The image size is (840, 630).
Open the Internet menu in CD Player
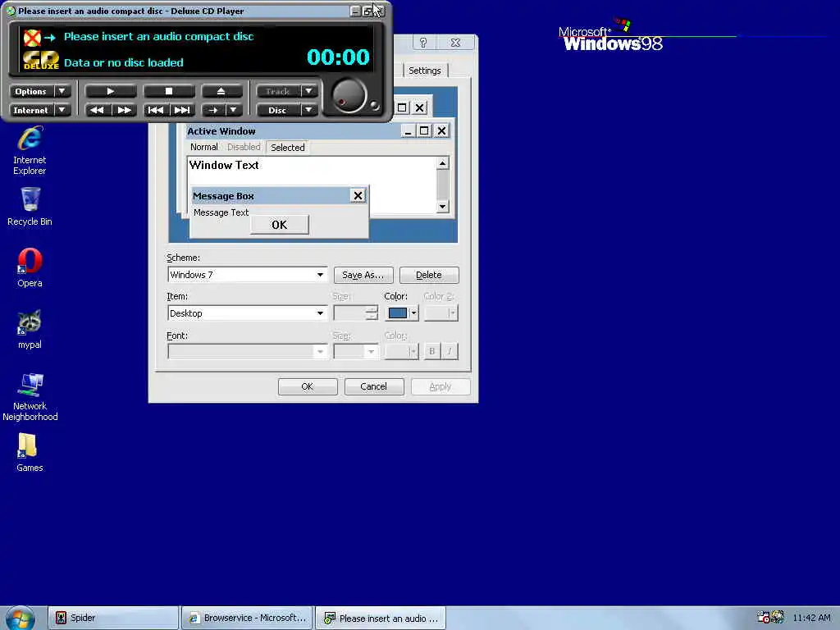pyautogui.click(x=31, y=111)
